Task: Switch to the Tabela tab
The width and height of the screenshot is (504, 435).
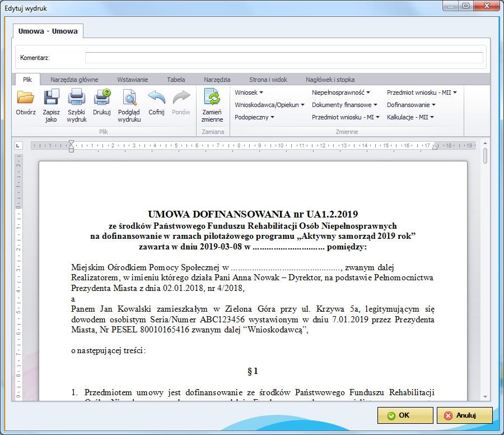Action: click(176, 80)
